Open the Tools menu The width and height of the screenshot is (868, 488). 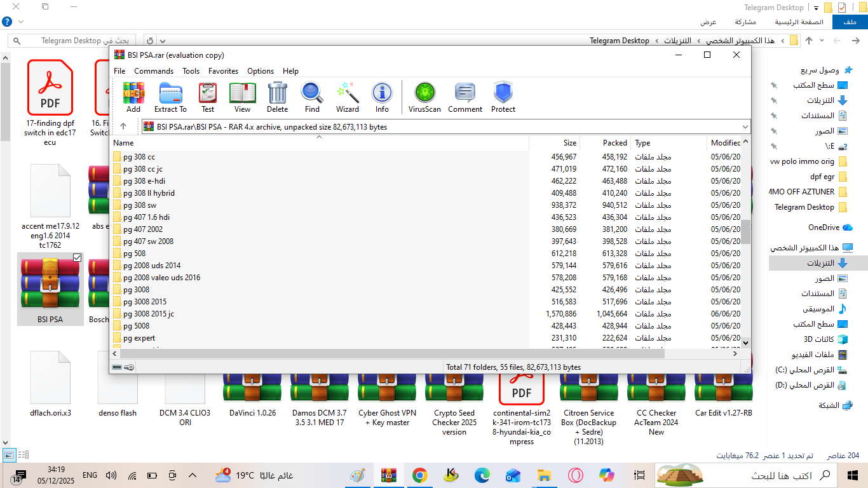(191, 71)
